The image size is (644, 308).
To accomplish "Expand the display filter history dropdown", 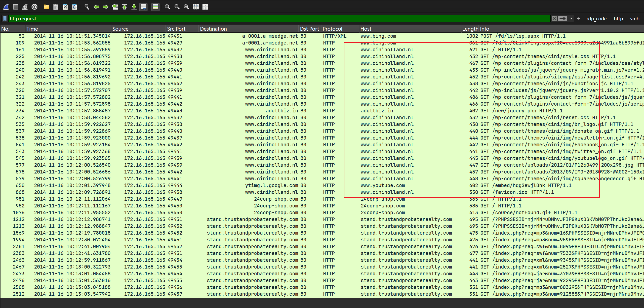I will point(571,19).
